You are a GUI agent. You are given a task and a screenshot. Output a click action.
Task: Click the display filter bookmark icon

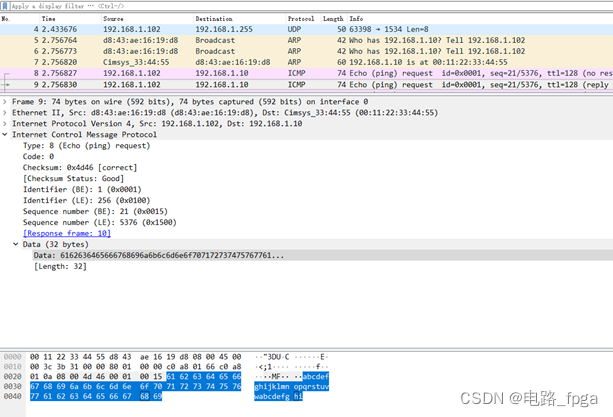point(5,6)
